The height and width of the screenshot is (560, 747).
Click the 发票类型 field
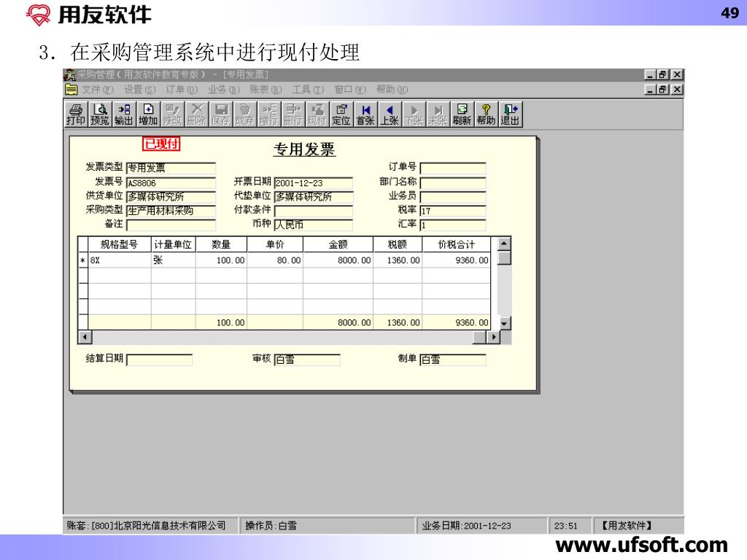pyautogui.click(x=171, y=168)
